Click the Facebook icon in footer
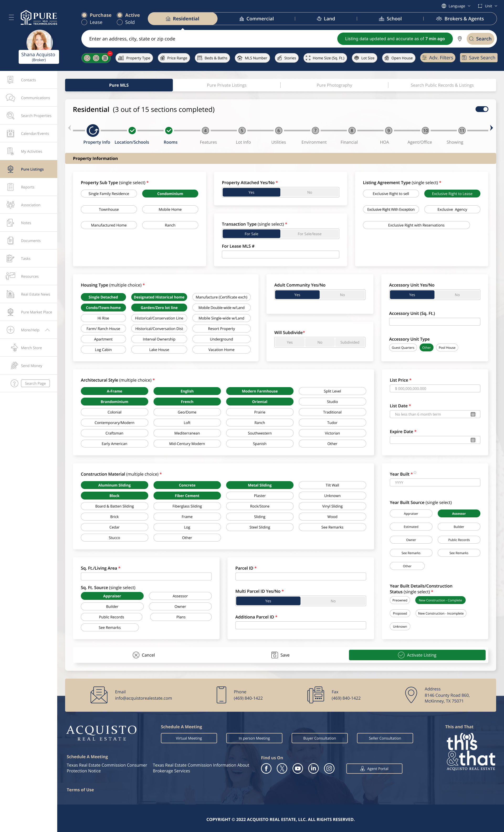 pos(266,768)
